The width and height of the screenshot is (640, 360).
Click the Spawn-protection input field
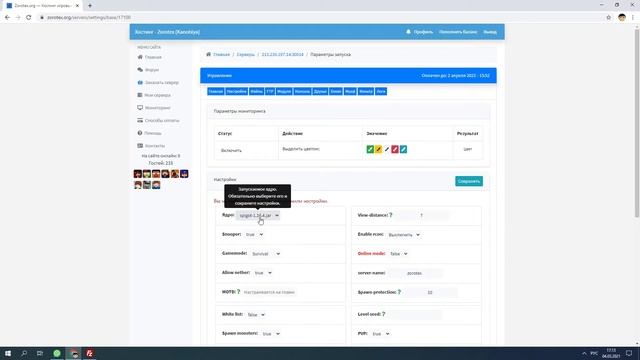coord(430,292)
